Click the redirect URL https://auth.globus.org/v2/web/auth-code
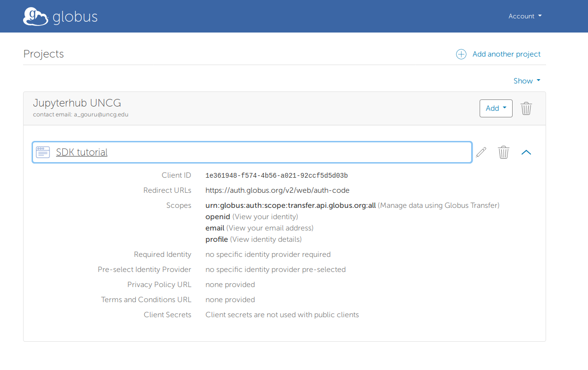This screenshot has height=370, width=588. [x=278, y=190]
